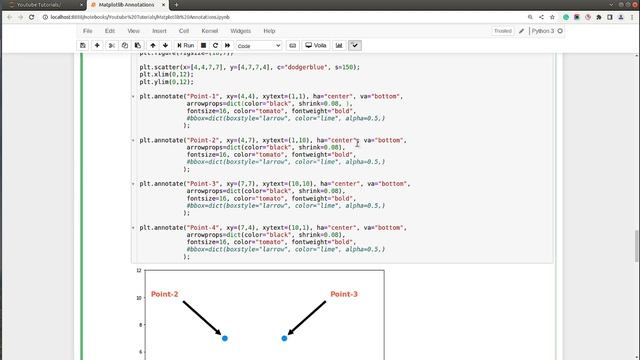Screen dimensions: 640x360
Task: Click the teal circle browser extension icon
Action: coord(566,17)
